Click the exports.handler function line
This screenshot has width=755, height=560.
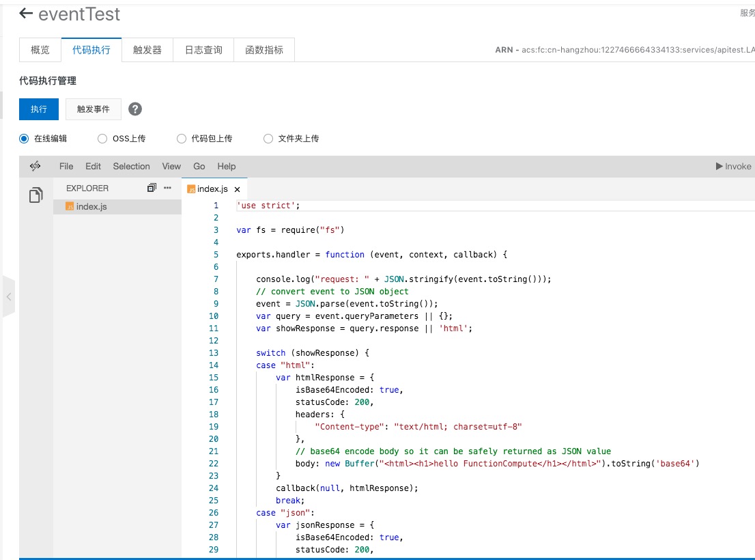click(x=372, y=255)
